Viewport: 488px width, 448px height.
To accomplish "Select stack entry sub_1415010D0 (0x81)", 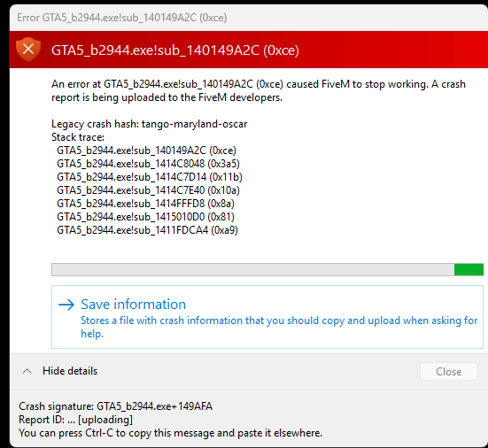I will (x=145, y=217).
